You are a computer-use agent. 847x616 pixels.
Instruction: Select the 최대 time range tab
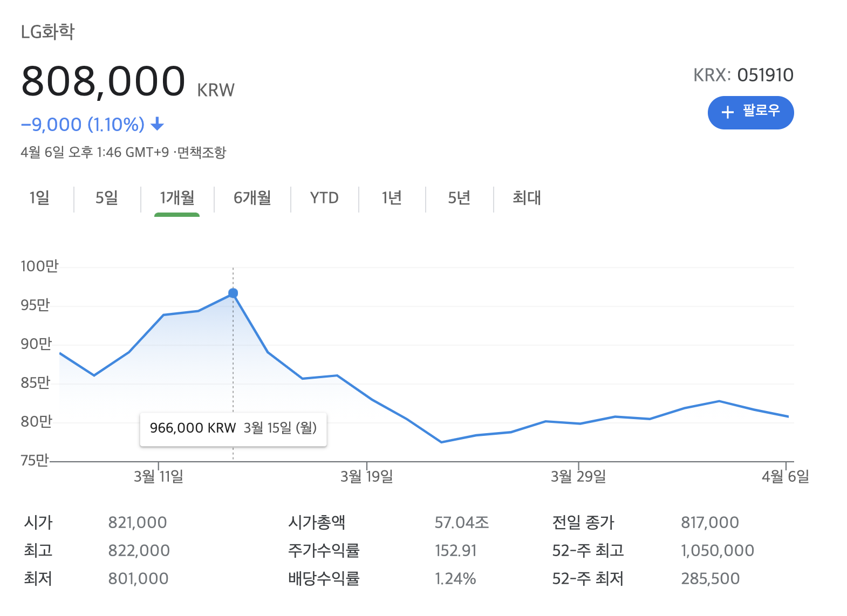[x=527, y=198]
